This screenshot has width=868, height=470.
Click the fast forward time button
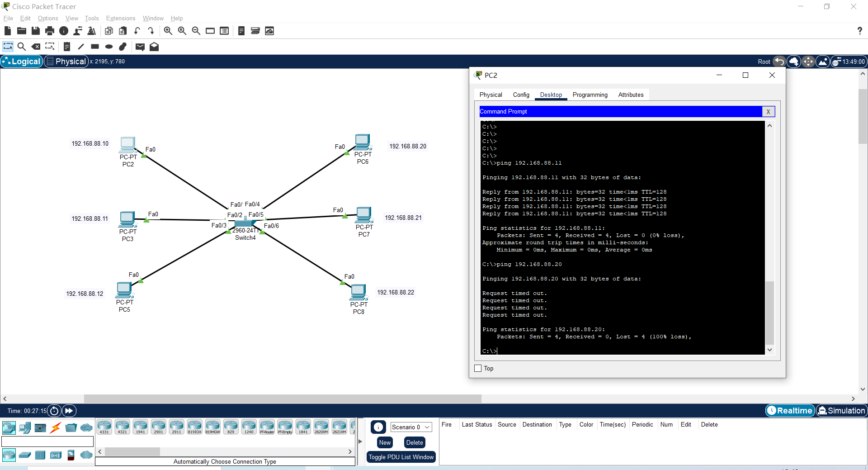pyautogui.click(x=69, y=411)
